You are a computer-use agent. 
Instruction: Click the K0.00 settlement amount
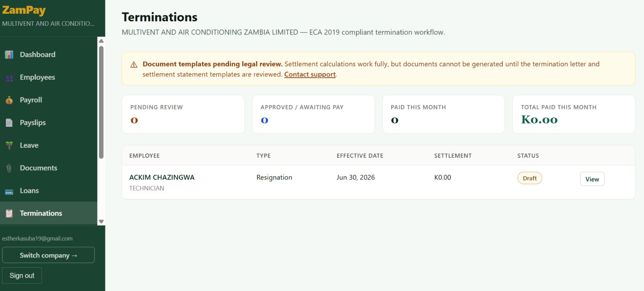443,177
